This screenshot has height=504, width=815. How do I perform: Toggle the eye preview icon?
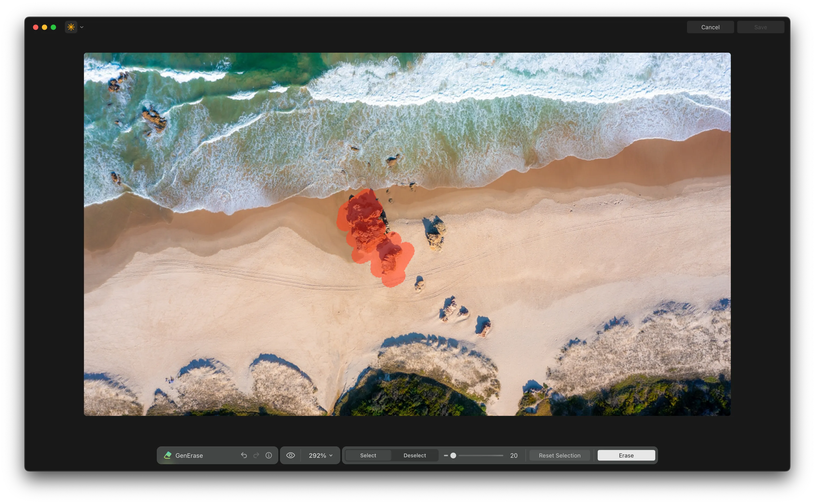[291, 455]
